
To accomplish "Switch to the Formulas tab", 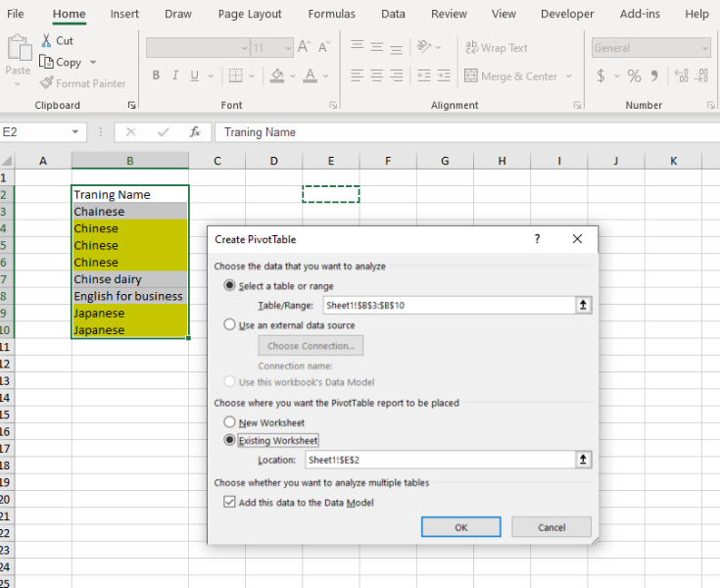I will [331, 15].
